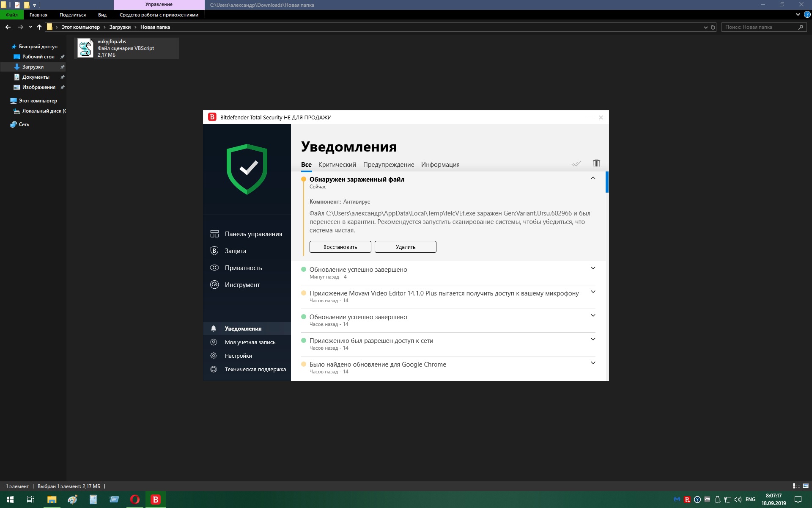Click the trash icon to delete all notifications

pos(596,163)
